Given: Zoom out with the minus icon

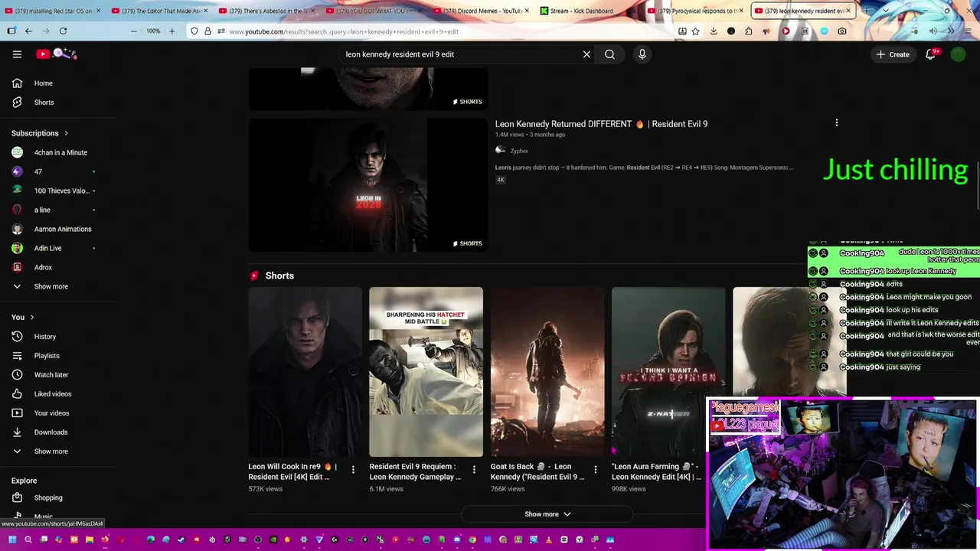Looking at the screenshot, I should coord(133,31).
